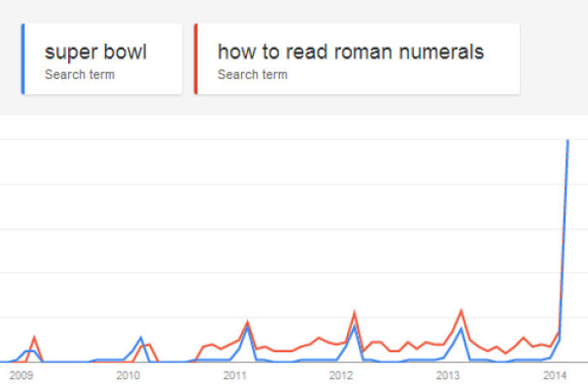Click the red line peak in early 2009
Viewport: 588px width, 390px height.
(34, 338)
